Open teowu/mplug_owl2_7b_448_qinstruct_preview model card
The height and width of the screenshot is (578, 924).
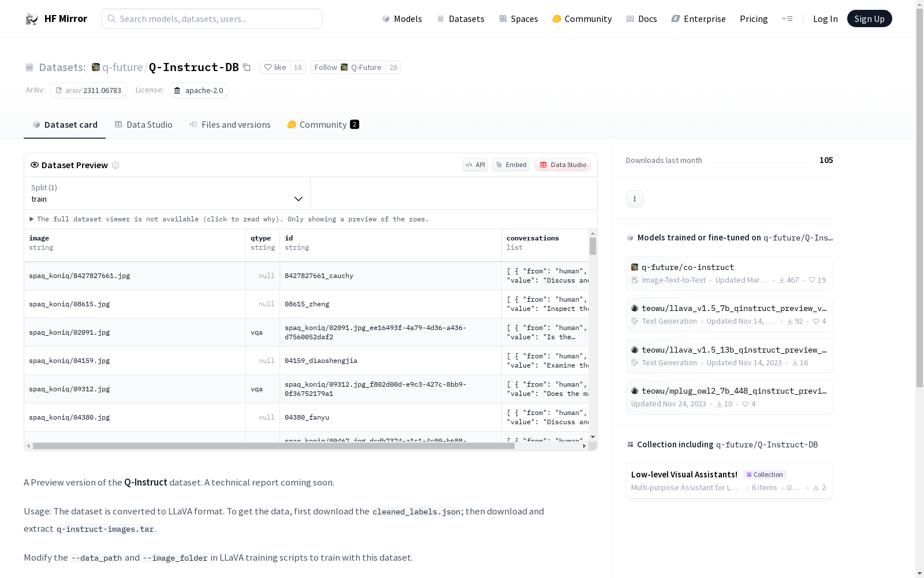pyautogui.click(x=729, y=397)
